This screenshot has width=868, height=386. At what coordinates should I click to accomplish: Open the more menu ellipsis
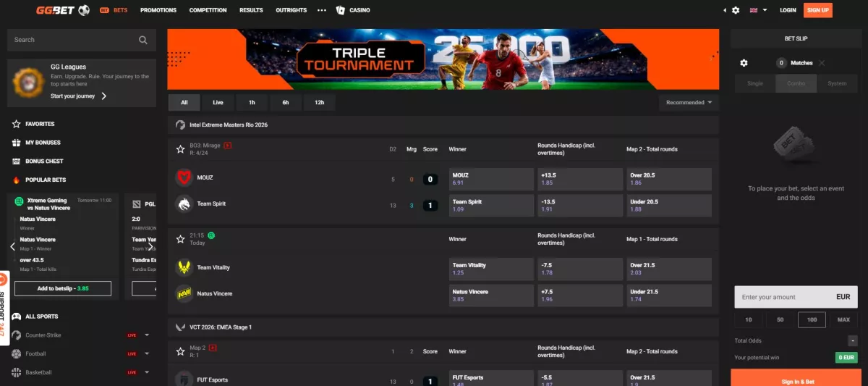(x=321, y=10)
